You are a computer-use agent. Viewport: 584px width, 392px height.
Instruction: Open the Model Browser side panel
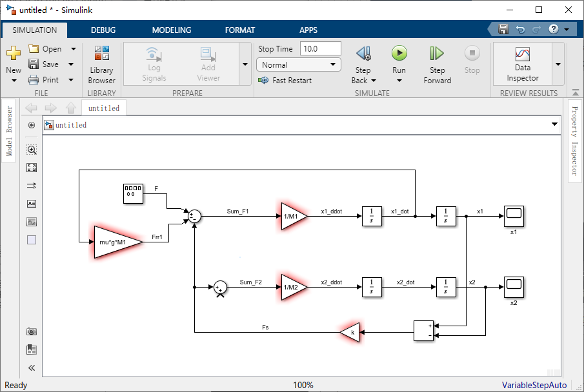point(9,131)
